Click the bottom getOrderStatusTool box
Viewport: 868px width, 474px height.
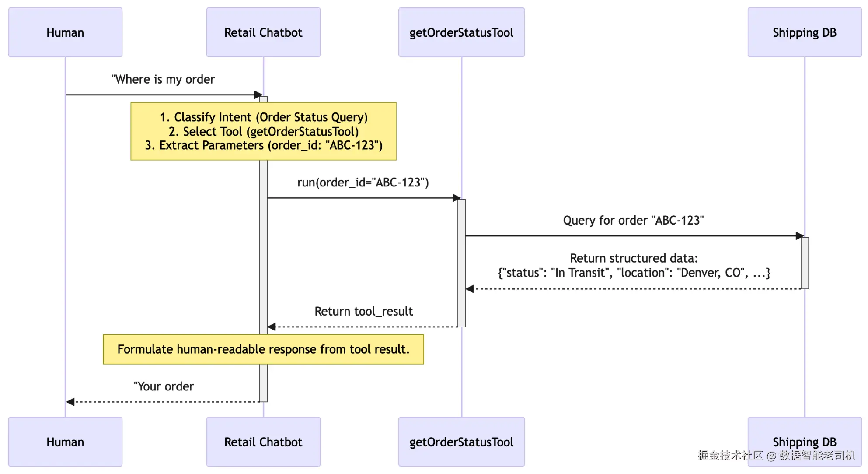[461, 442]
